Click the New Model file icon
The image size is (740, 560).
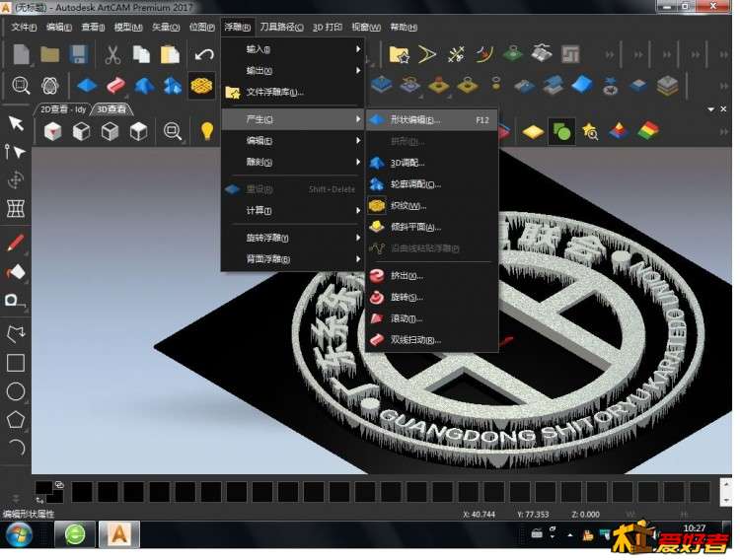click(x=22, y=54)
